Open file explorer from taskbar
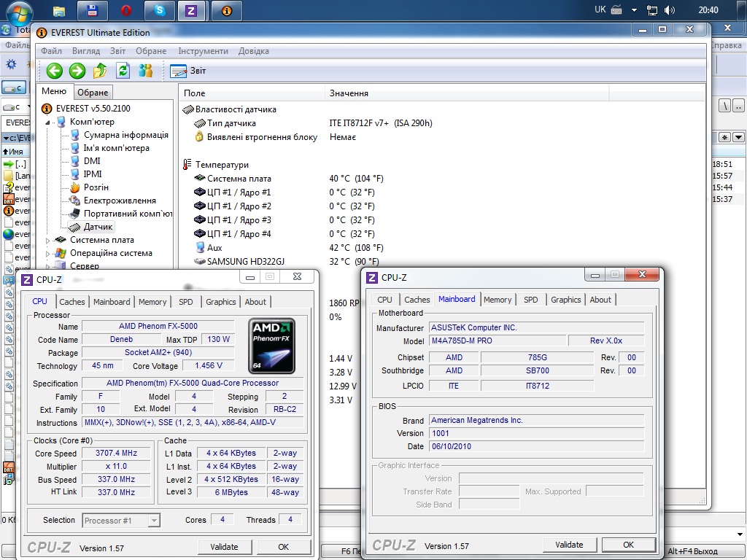 pyautogui.click(x=59, y=11)
